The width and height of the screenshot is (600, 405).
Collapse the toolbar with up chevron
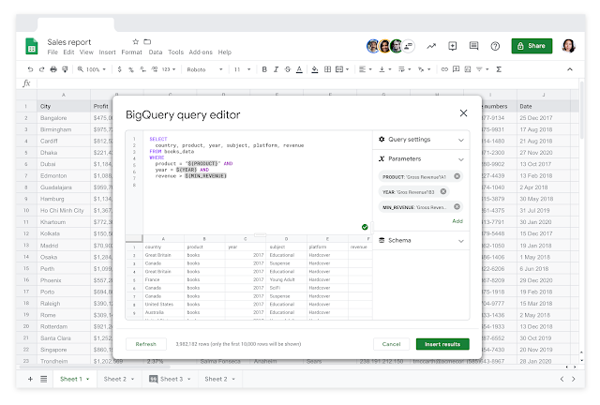point(570,69)
